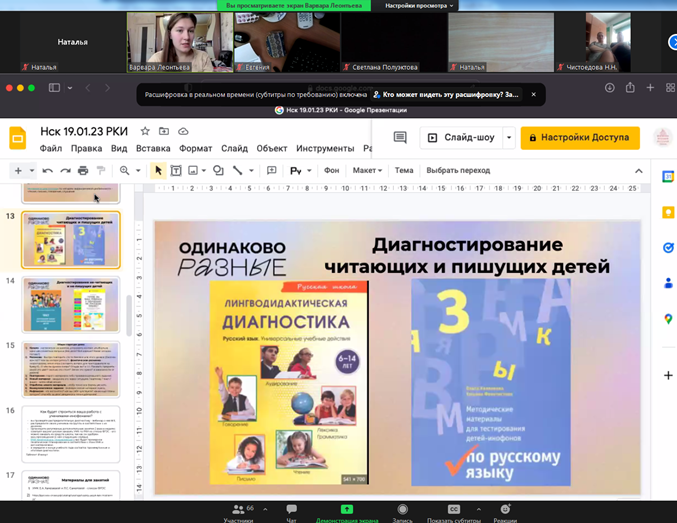The width and height of the screenshot is (677, 523).
Task: Open Zoom chat (Чат)
Action: click(292, 511)
